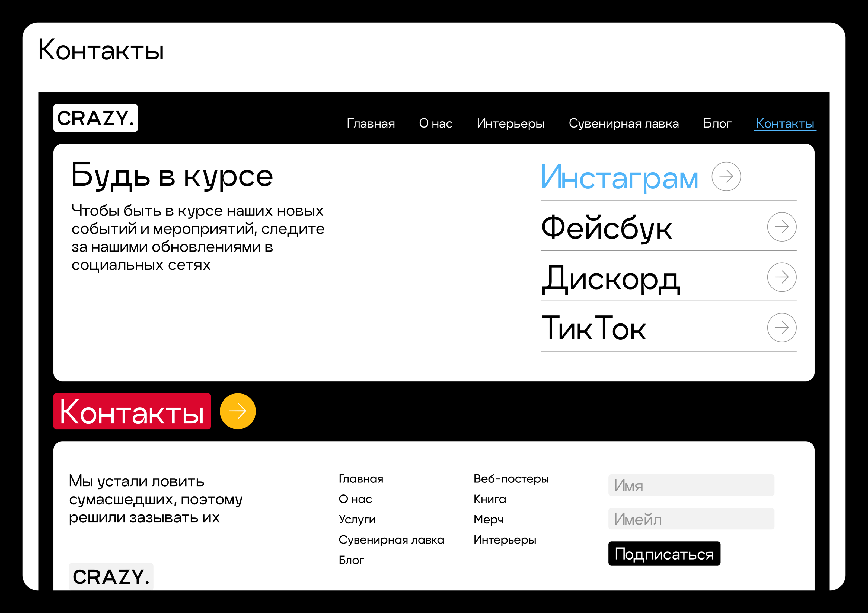Focus the Имя input field

[691, 485]
